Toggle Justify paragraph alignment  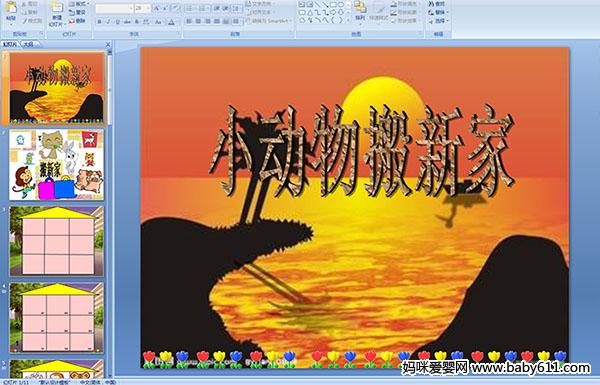(217, 21)
